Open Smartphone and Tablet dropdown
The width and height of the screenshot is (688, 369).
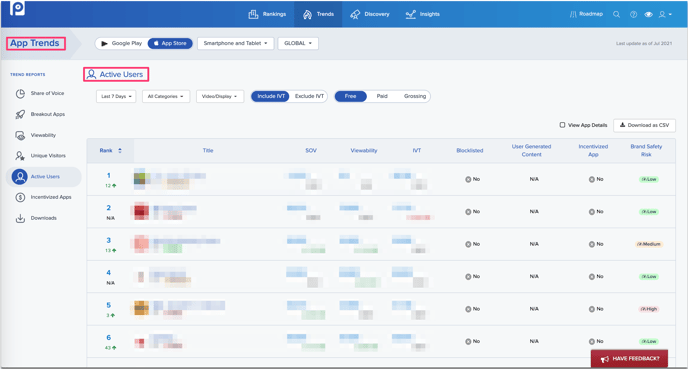point(236,43)
